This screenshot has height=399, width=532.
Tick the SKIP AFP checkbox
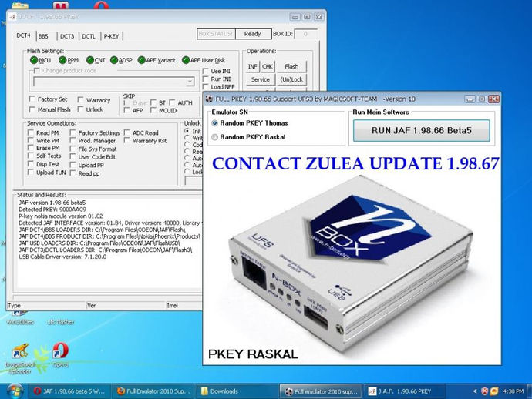click(x=127, y=110)
